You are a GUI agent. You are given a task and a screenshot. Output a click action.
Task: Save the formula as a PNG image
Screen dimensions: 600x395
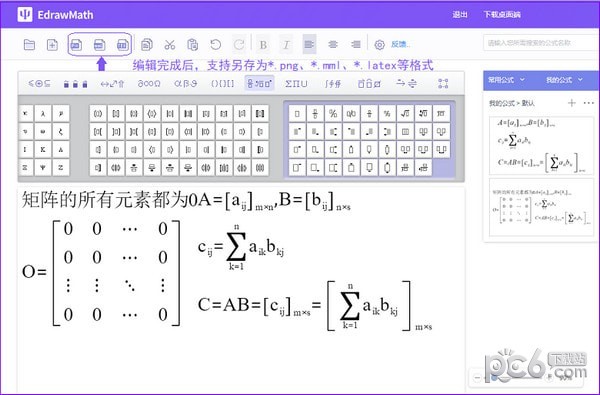(76, 45)
